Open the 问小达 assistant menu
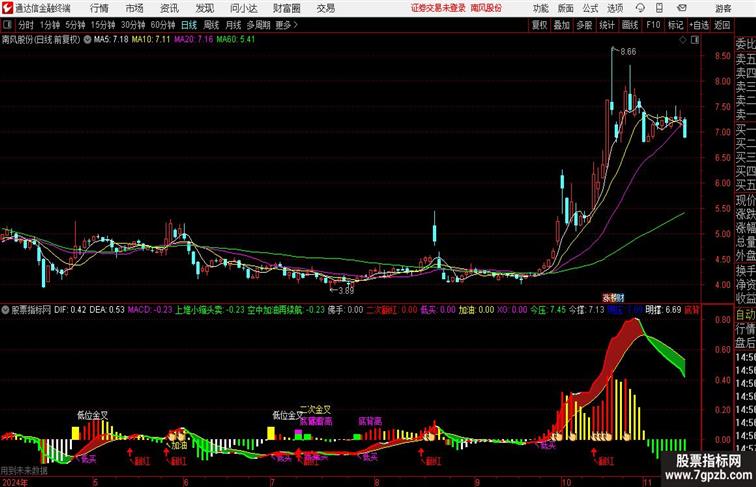756x487 pixels. [243, 8]
